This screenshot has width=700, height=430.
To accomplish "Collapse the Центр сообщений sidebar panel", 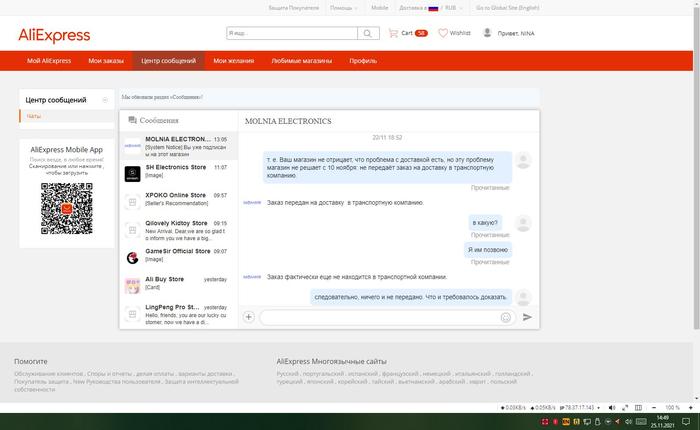I will pyautogui.click(x=105, y=100).
